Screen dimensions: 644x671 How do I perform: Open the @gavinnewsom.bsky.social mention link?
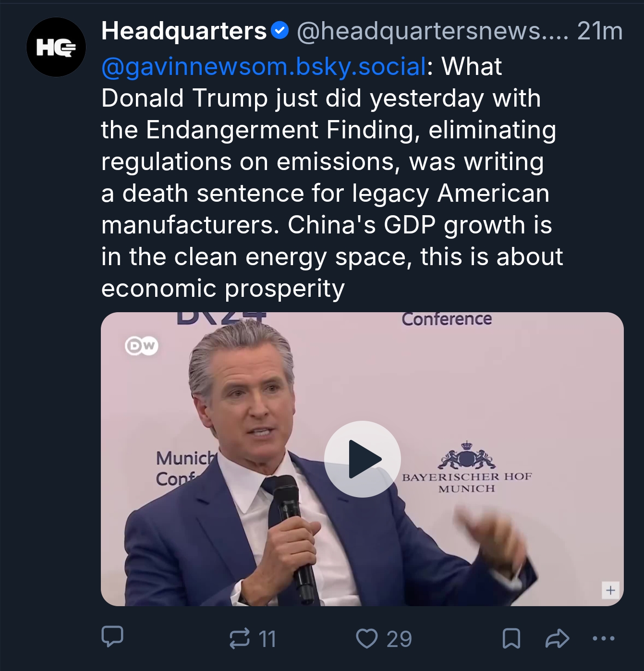tap(264, 66)
